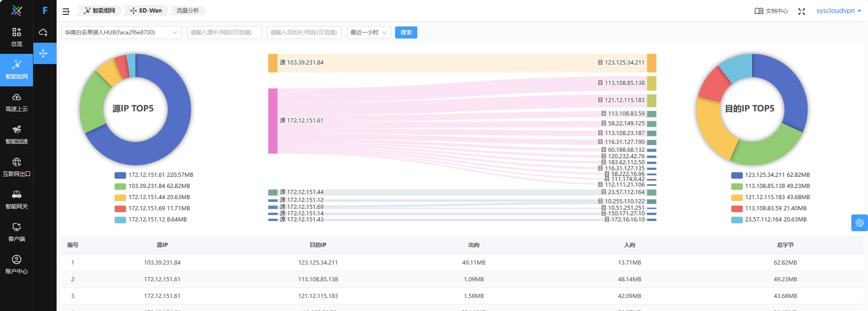Open the floating settings gear button

[x=859, y=223]
